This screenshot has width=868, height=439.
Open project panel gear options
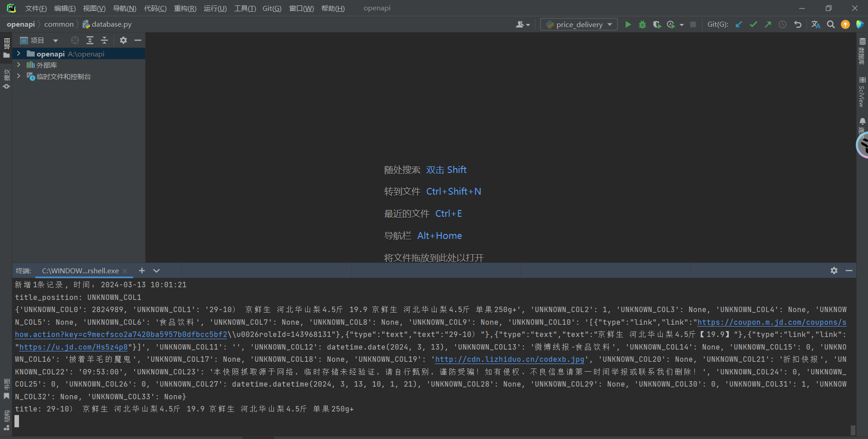tap(123, 40)
